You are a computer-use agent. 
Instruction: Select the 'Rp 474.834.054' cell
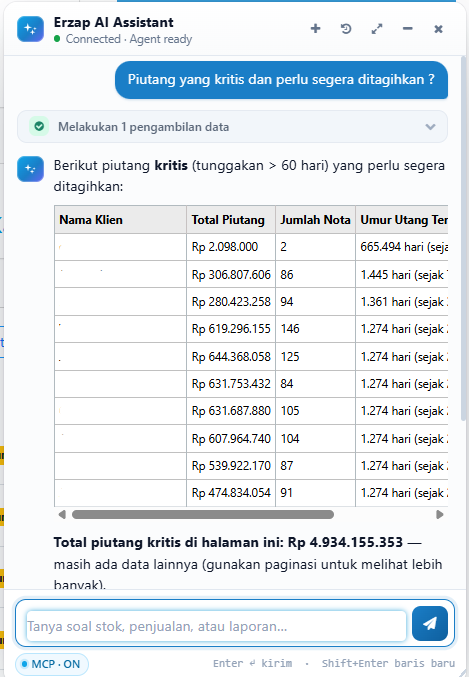pos(231,493)
